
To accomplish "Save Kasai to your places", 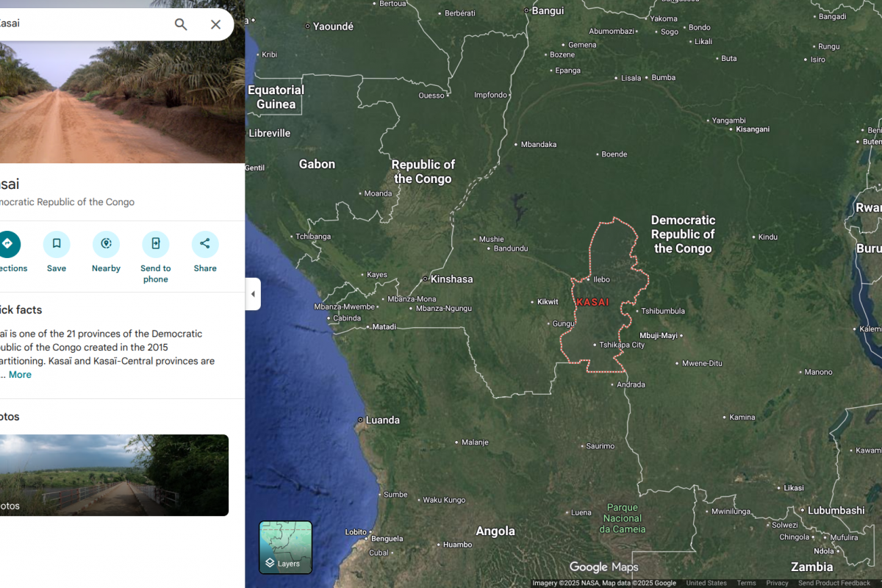I will pos(57,244).
